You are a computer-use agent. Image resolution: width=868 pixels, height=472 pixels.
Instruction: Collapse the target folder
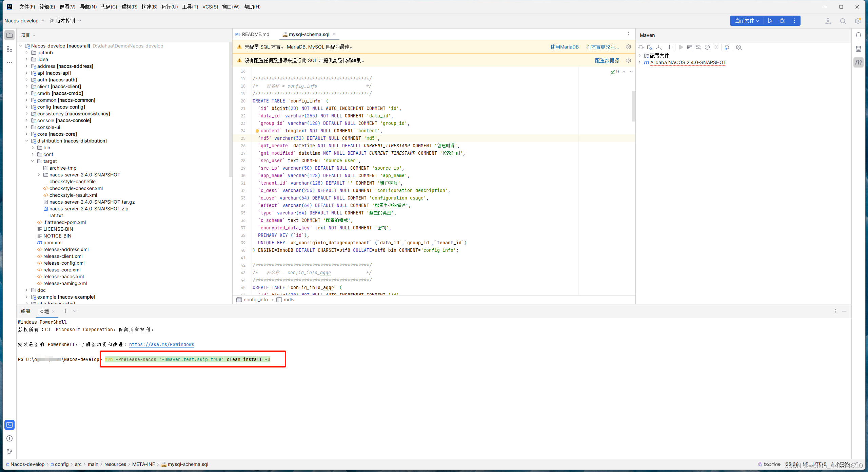tap(33, 161)
